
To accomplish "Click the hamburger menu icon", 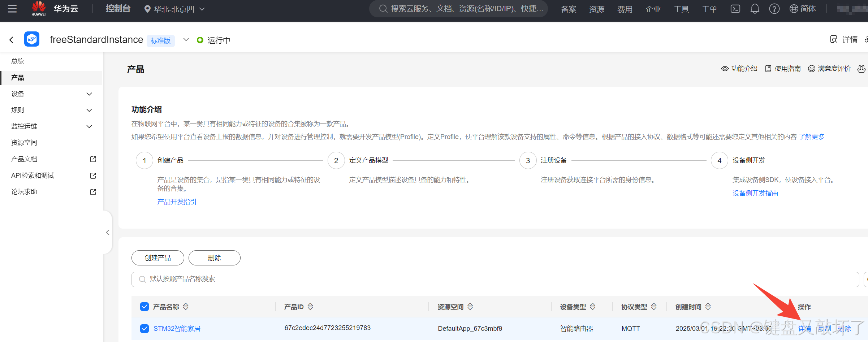I will (x=12, y=8).
